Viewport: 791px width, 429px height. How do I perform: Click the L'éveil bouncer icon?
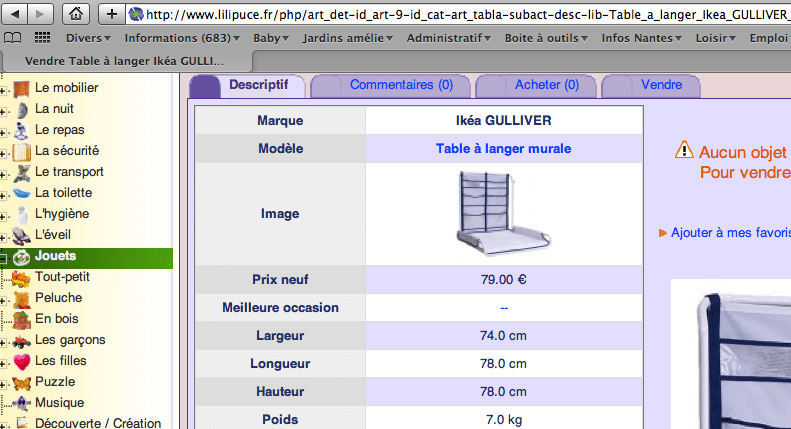(x=22, y=236)
